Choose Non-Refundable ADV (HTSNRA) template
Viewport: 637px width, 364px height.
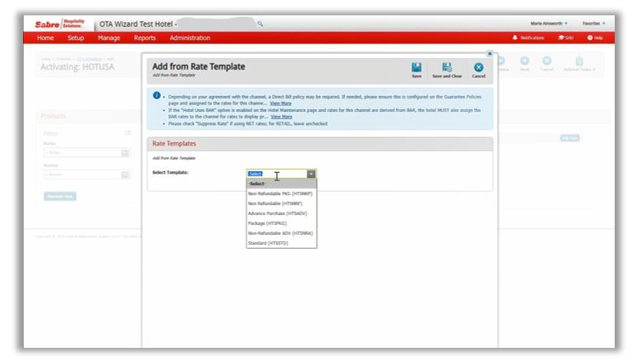click(281, 233)
